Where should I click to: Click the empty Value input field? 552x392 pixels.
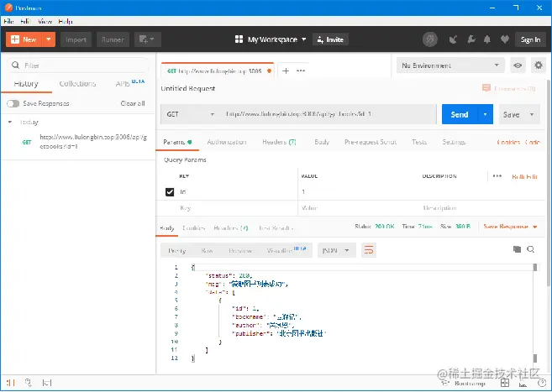[359, 208]
